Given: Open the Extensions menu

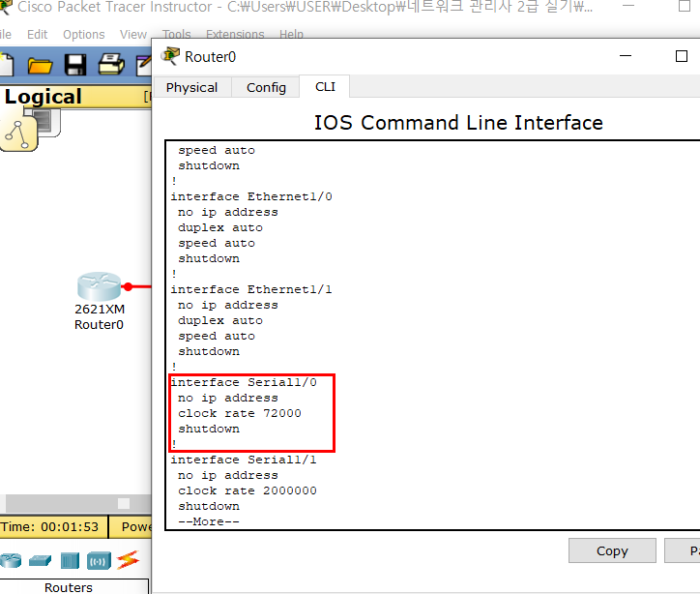Looking at the screenshot, I should [235, 35].
